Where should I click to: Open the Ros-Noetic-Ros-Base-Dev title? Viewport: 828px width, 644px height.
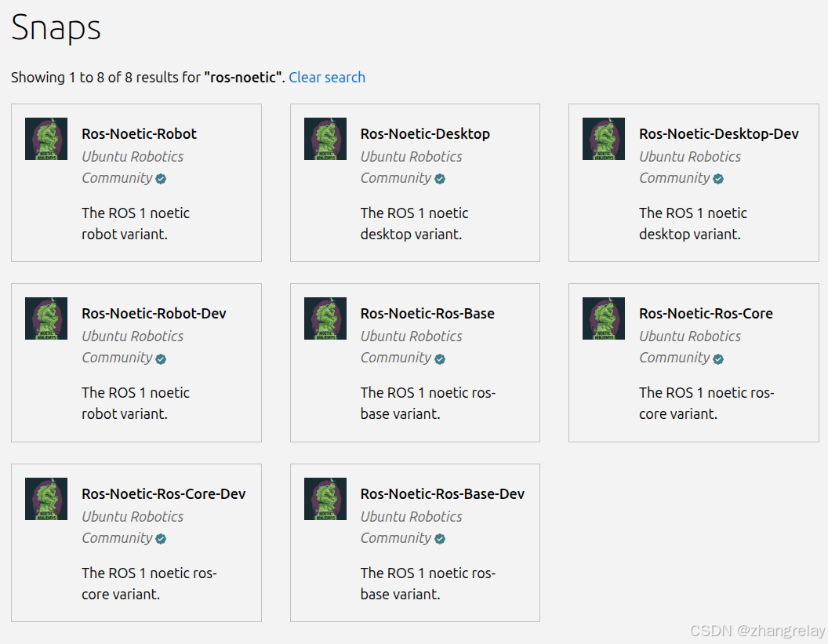(x=442, y=493)
